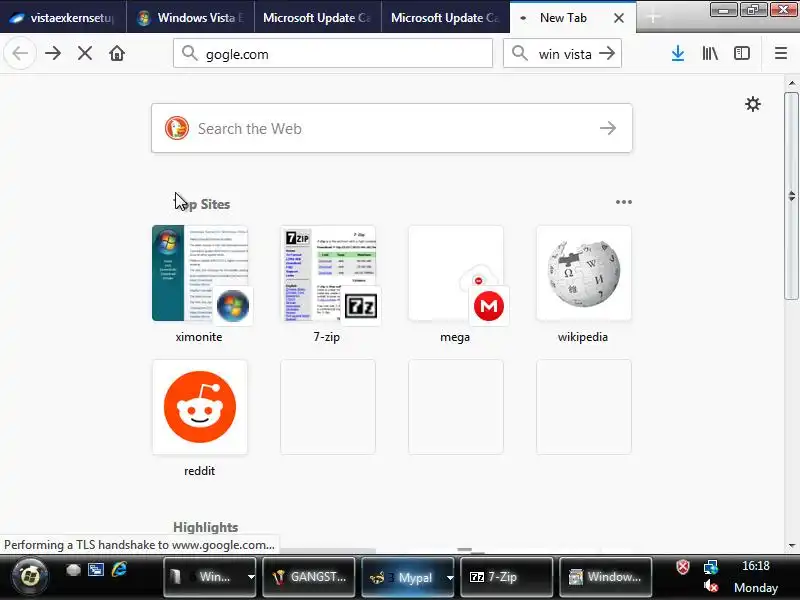Go back with the back arrow button
Image resolution: width=800 pixels, height=600 pixels.
(20, 53)
